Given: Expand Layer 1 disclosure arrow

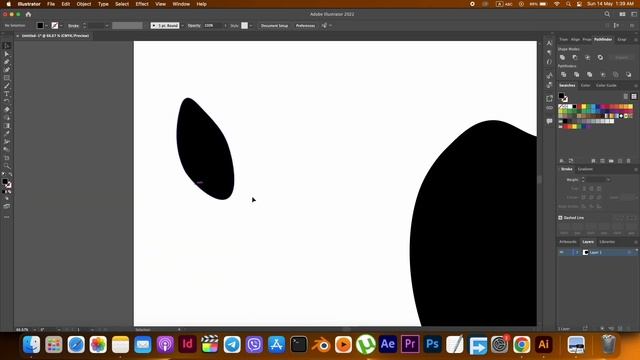Looking at the screenshot, I should (577, 253).
